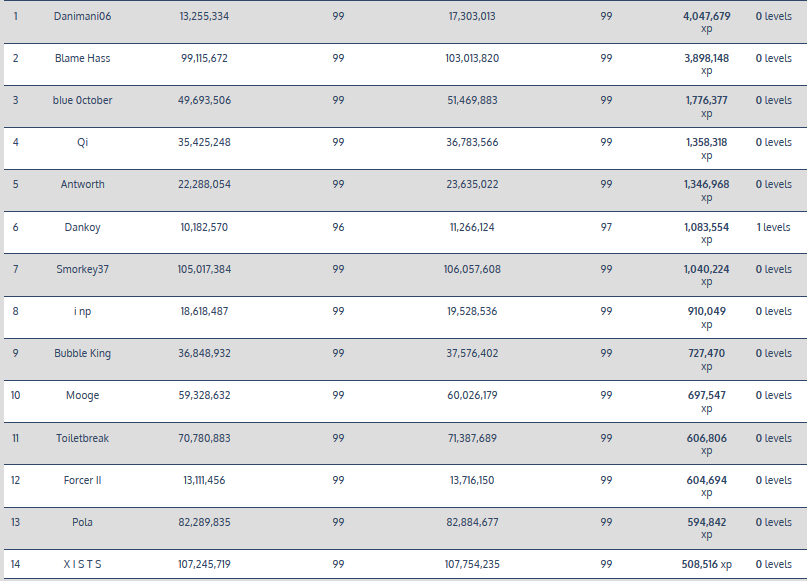Screen dimensions: 807x581
Task: Click Bubble King's name
Action: coord(83,353)
